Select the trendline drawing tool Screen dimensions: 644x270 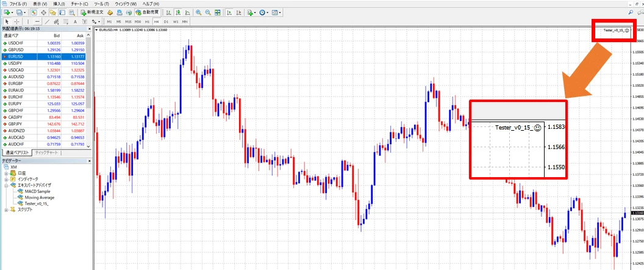pyautogui.click(x=48, y=21)
